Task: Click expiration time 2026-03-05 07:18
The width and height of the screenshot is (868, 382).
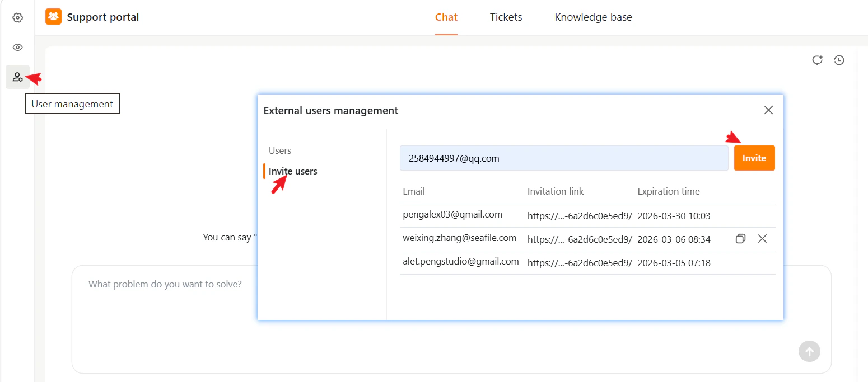Action: pyautogui.click(x=674, y=263)
